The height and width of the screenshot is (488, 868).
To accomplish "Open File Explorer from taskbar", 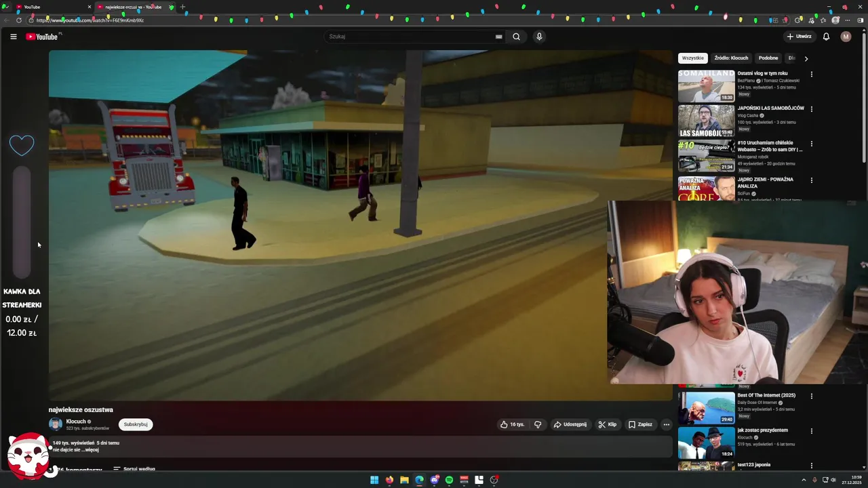I will click(404, 480).
